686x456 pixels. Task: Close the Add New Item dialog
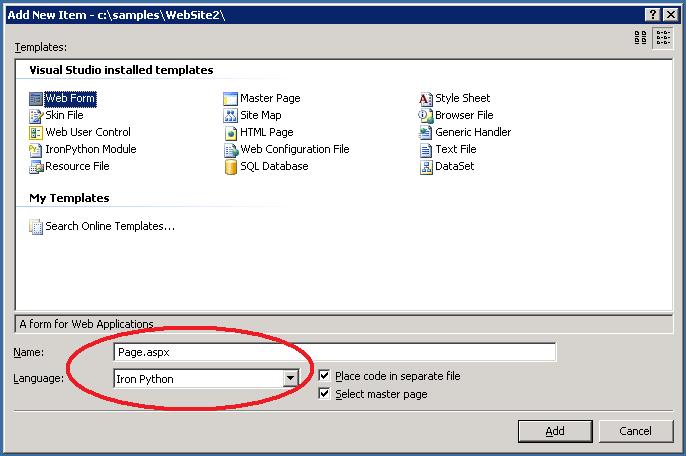coord(670,14)
